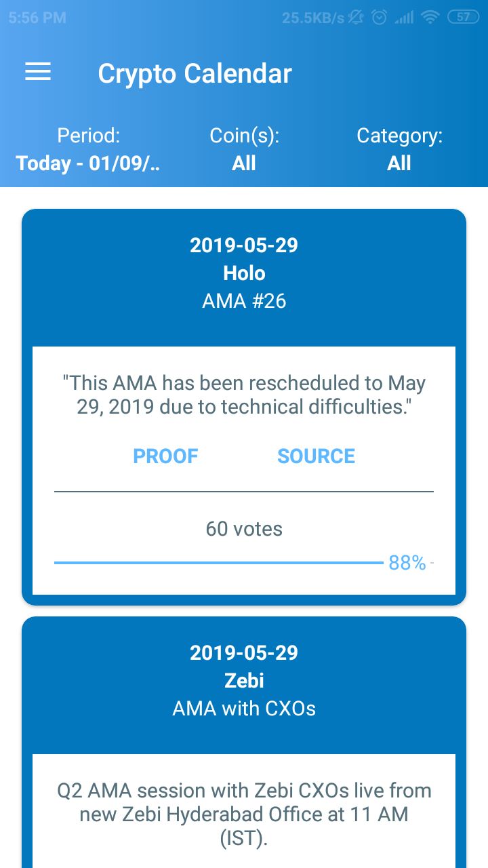Tap the Holo rescheduled AMA description

244,395
